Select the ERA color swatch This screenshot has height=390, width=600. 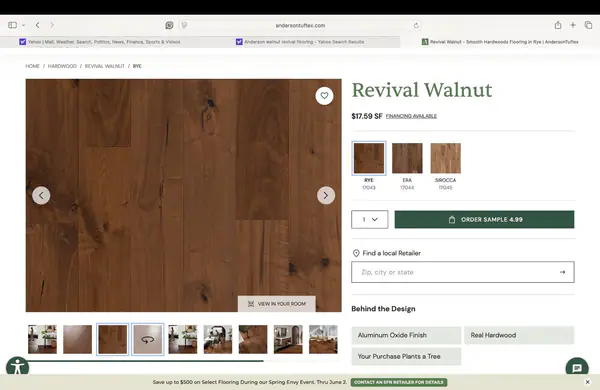(x=407, y=158)
